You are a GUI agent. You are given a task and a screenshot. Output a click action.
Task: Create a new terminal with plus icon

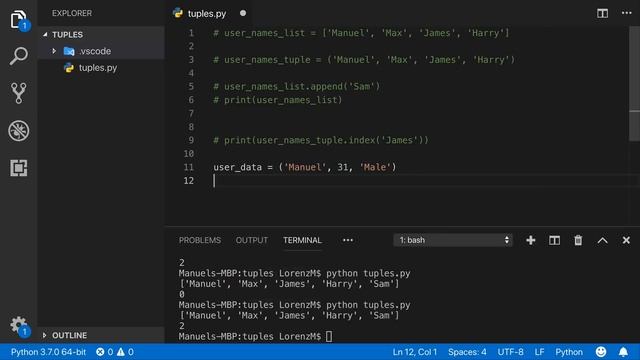531,240
